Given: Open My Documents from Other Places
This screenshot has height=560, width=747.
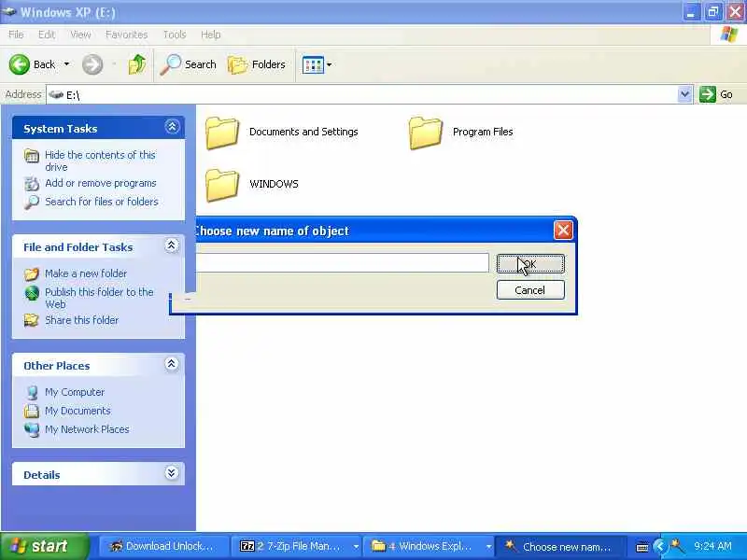Looking at the screenshot, I should [78, 411].
